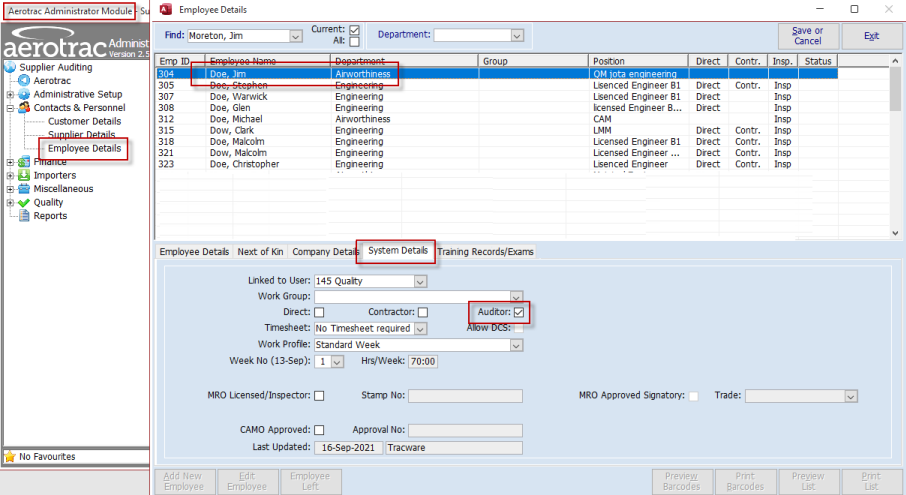906x495 pixels.
Task: Uncheck the Auditor checkbox
Action: point(519,313)
